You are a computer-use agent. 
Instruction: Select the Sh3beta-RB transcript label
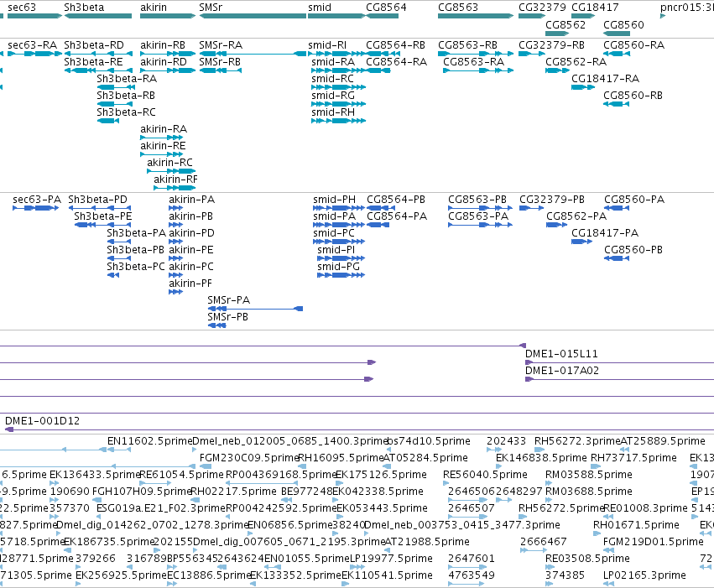point(126,96)
